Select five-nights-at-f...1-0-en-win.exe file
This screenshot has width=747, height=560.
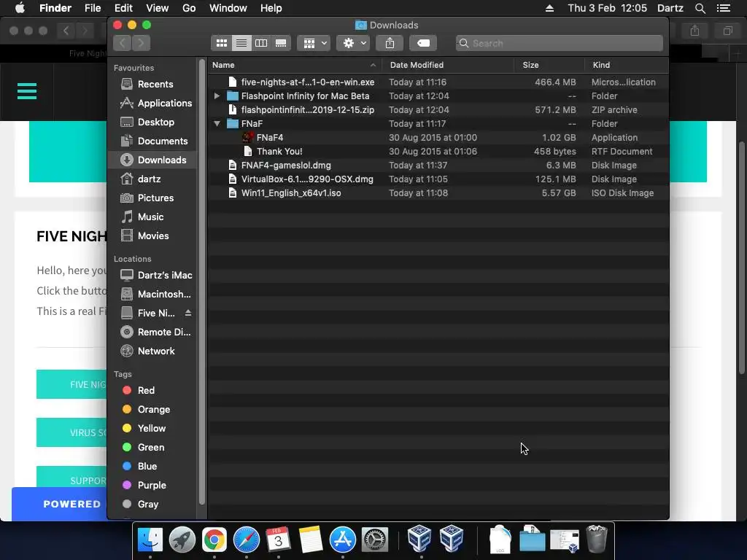[x=438, y=82]
